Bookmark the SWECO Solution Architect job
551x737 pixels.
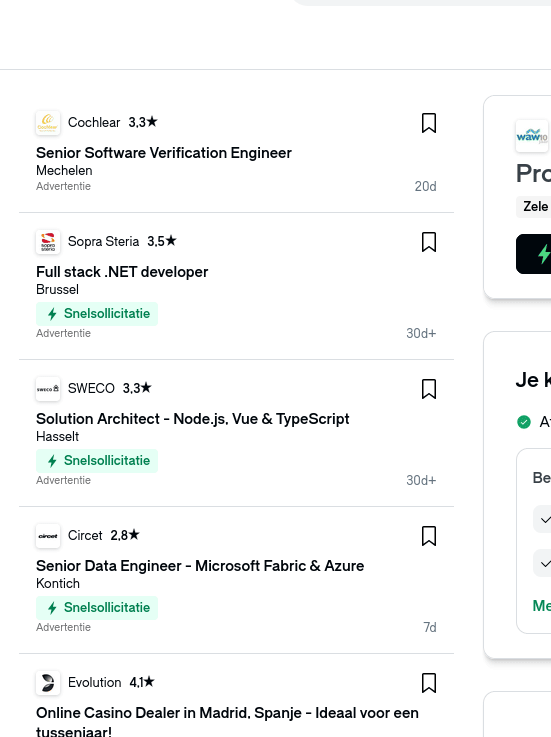tap(429, 389)
